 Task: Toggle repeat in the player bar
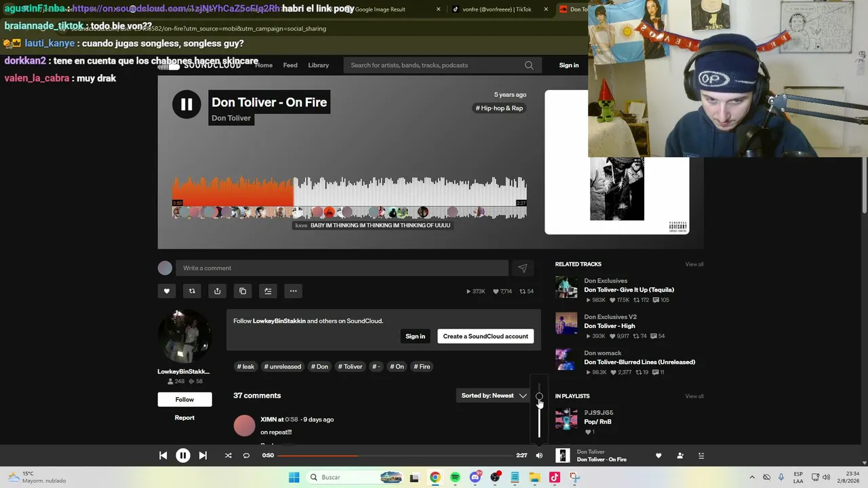(246, 455)
